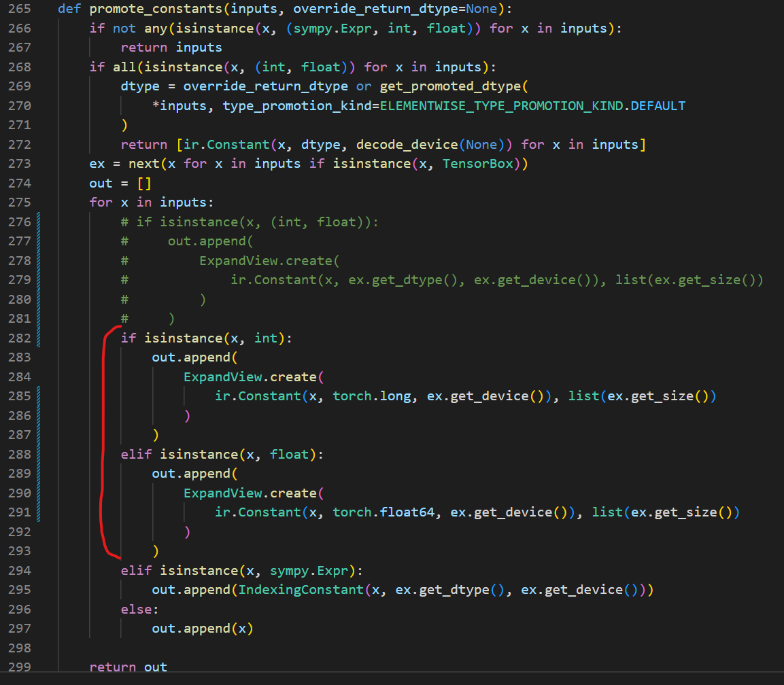The width and height of the screenshot is (784, 685).
Task: Click line number 288 in the gutter
Action: tap(20, 454)
